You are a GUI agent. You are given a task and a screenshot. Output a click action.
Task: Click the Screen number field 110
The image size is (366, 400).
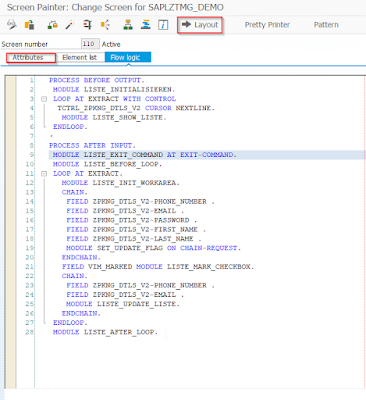click(x=90, y=44)
